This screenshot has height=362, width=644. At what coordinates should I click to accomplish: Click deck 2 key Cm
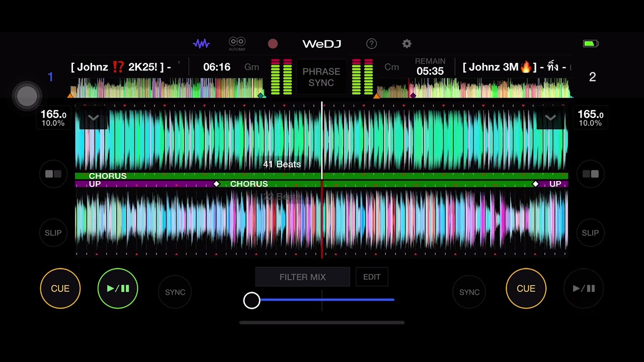(x=391, y=67)
